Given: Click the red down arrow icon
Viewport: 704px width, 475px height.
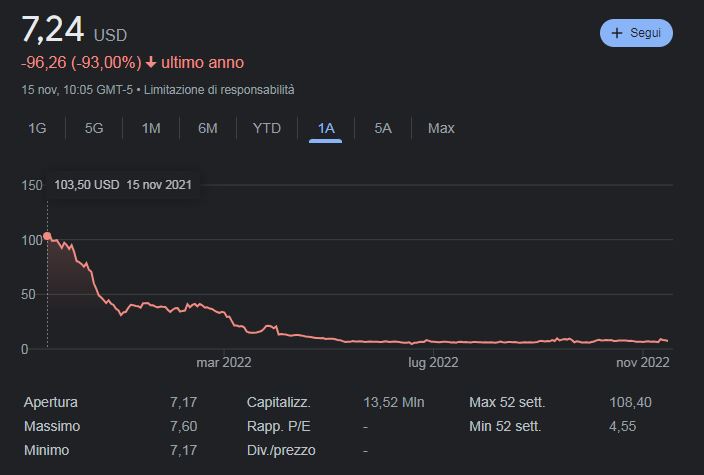Looking at the screenshot, I should (x=151, y=62).
